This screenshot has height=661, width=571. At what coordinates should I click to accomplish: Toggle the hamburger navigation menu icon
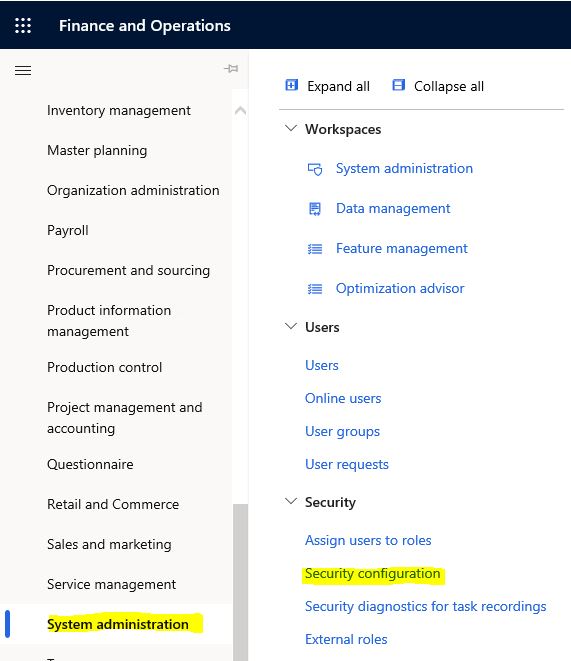tap(23, 70)
